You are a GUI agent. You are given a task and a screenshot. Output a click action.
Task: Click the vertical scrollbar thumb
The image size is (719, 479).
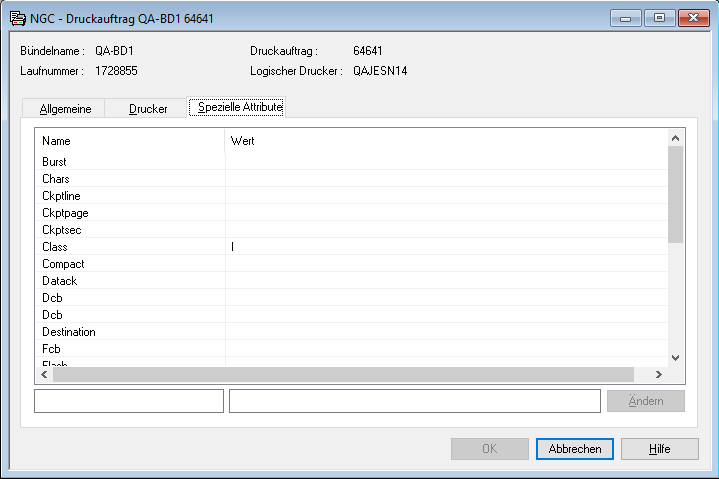[675, 195]
